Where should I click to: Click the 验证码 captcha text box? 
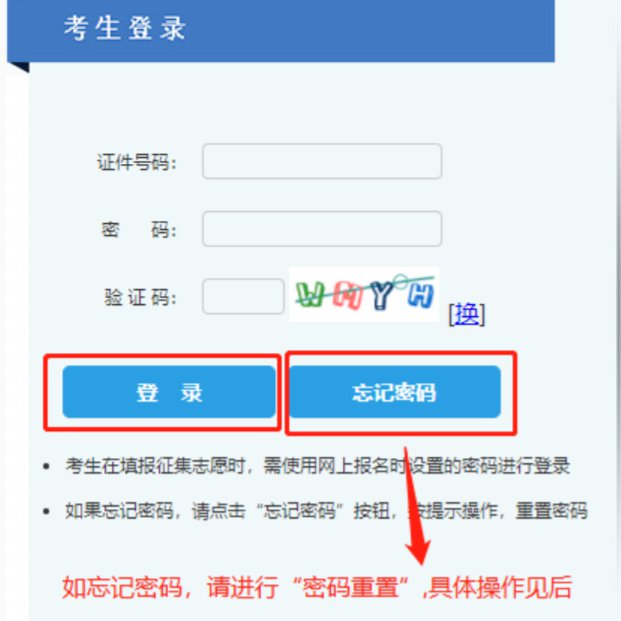(243, 296)
